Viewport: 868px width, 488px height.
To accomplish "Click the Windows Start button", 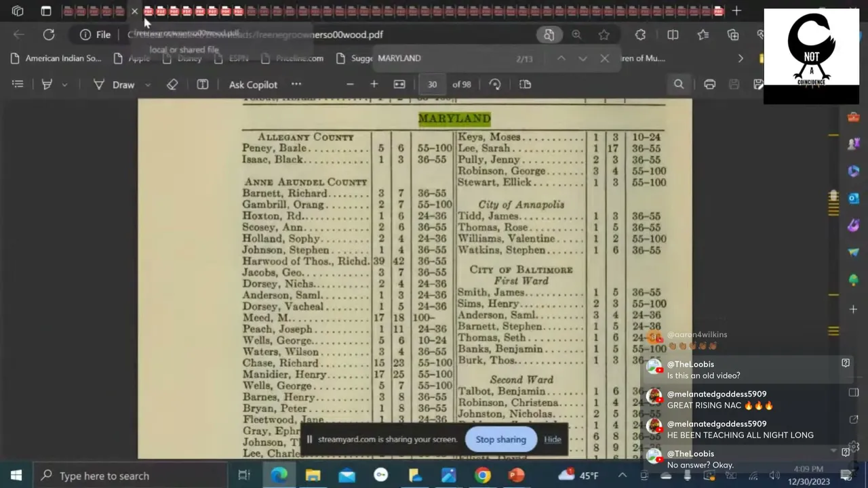I will click(16, 476).
